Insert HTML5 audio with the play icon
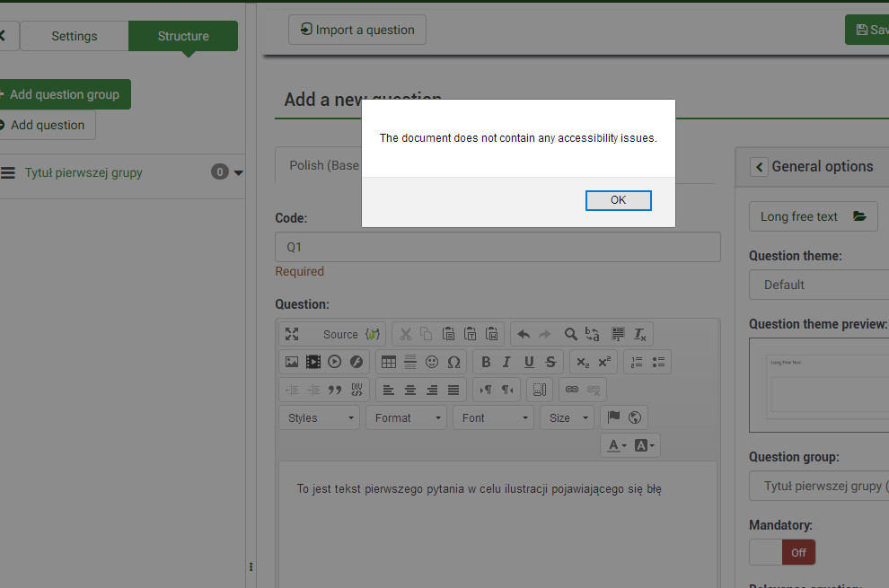 pyautogui.click(x=335, y=362)
